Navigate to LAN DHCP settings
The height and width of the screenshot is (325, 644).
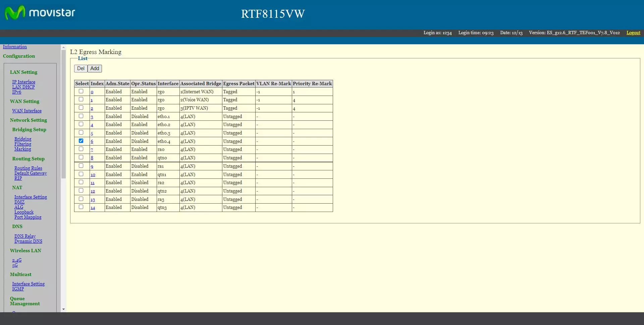(x=23, y=87)
